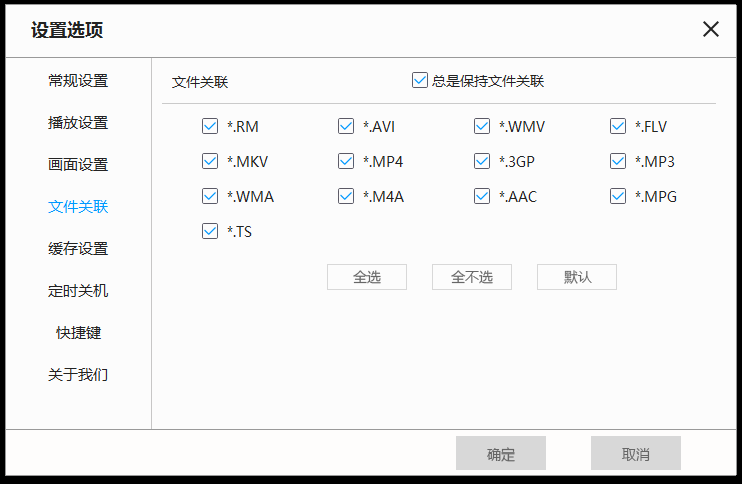
Task: Uncheck the *.RM file association
Action: [x=210, y=127]
